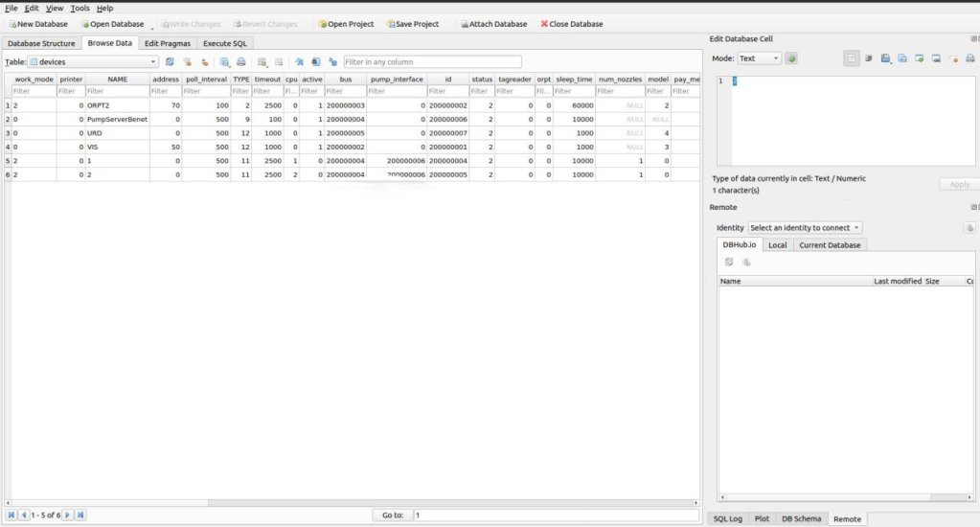Click the print table data icon
Viewport: 980px width, 527px height.
(241, 62)
